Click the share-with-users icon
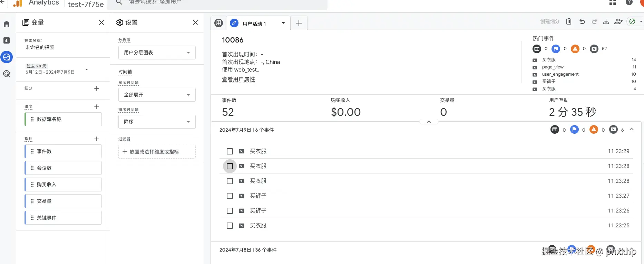Screen dimensions: 644x264 point(618,21)
